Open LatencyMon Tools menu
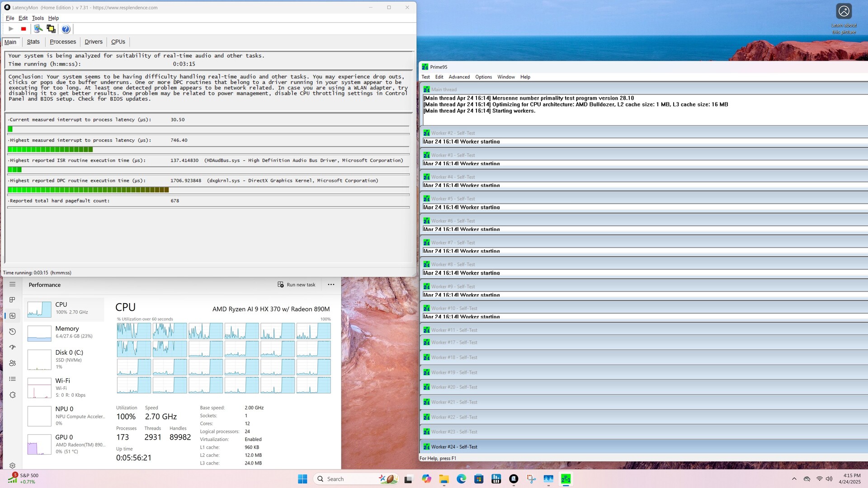Screen dimensions: 868x488 [38, 18]
